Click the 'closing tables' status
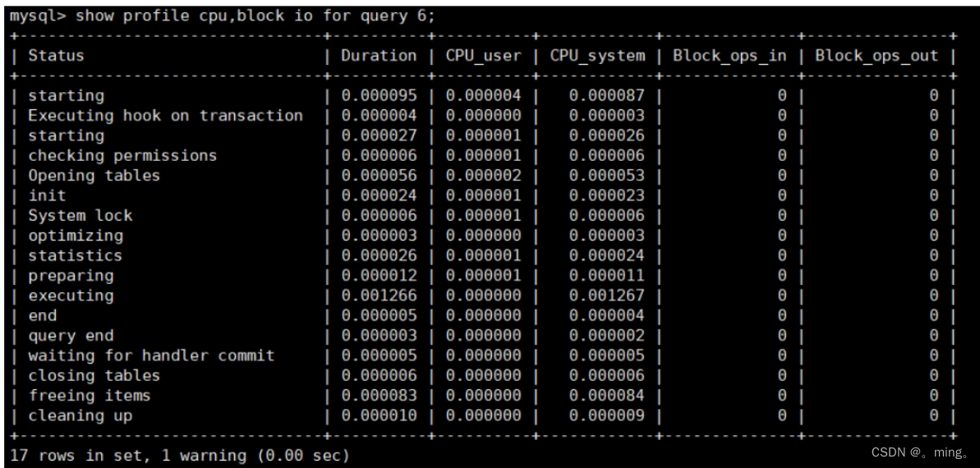Screen dimensions: 980x468 (x=94, y=375)
